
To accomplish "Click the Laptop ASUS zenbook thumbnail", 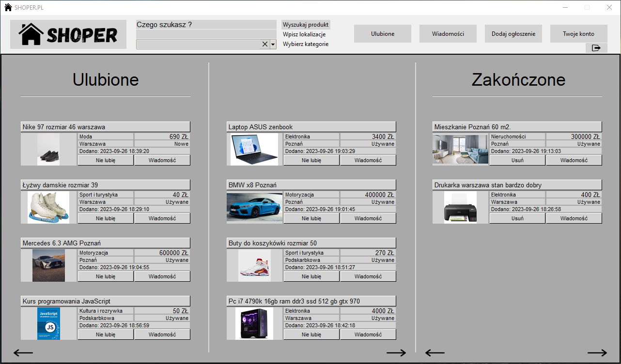I will [x=254, y=149].
